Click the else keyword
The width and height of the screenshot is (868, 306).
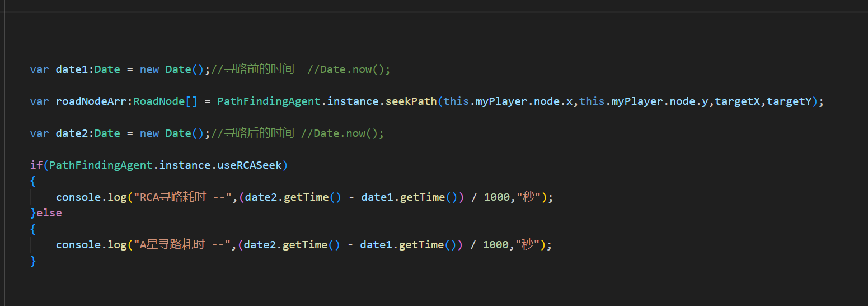click(49, 213)
